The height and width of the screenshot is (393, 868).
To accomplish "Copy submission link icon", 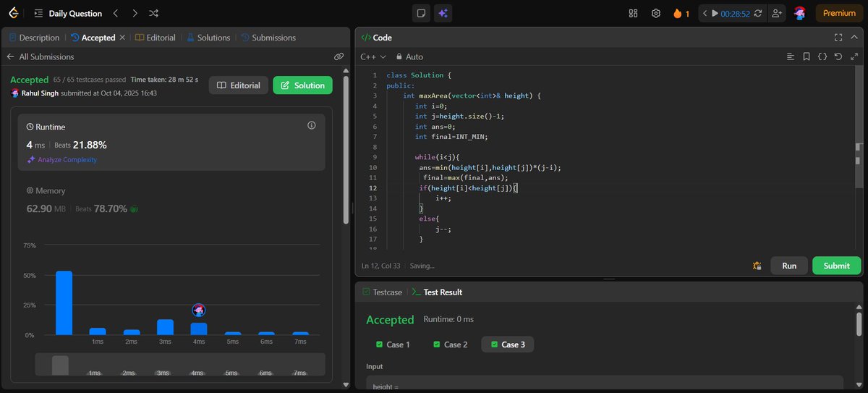I will (x=339, y=56).
